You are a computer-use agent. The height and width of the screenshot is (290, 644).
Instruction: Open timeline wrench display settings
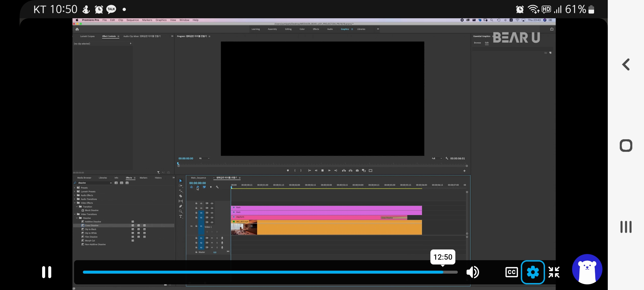tap(217, 187)
